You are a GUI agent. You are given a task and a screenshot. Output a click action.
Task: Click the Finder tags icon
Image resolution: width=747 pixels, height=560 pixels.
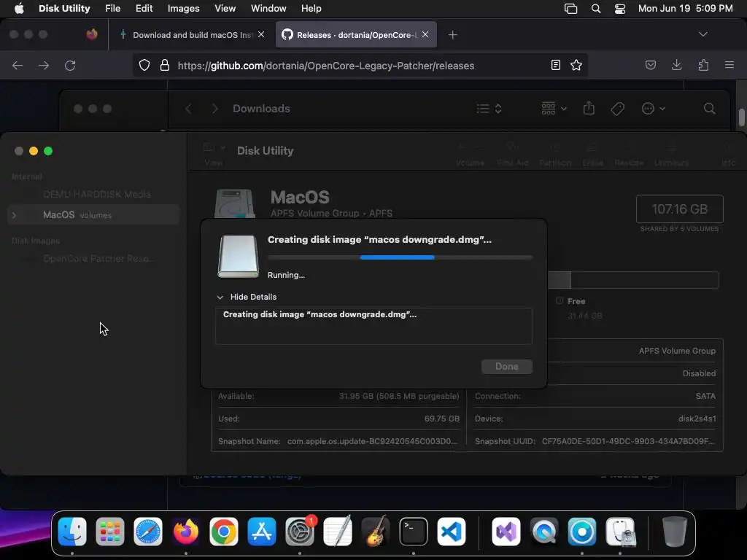[x=617, y=109]
